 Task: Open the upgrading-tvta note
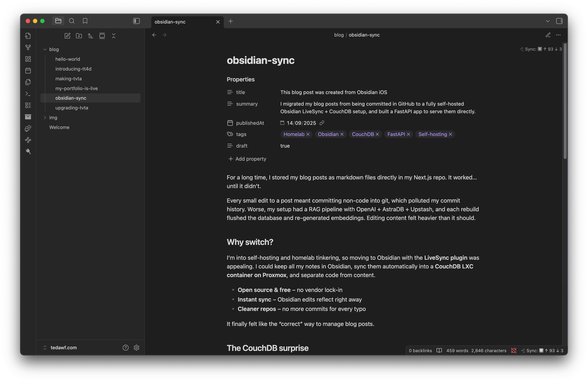click(72, 108)
